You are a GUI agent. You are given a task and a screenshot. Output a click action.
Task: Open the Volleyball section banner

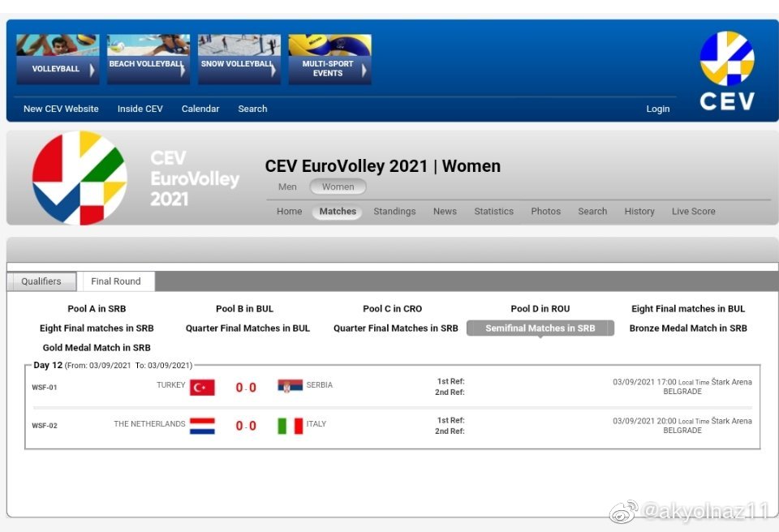click(x=58, y=59)
